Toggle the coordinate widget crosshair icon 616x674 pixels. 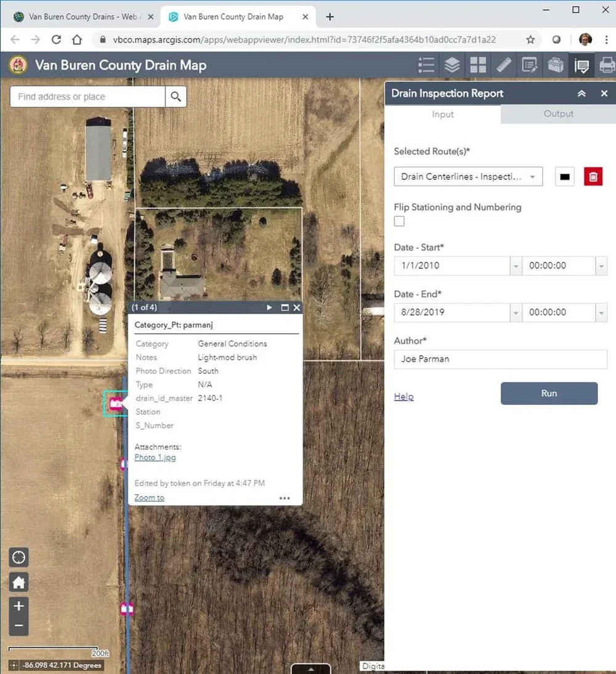coord(14,665)
